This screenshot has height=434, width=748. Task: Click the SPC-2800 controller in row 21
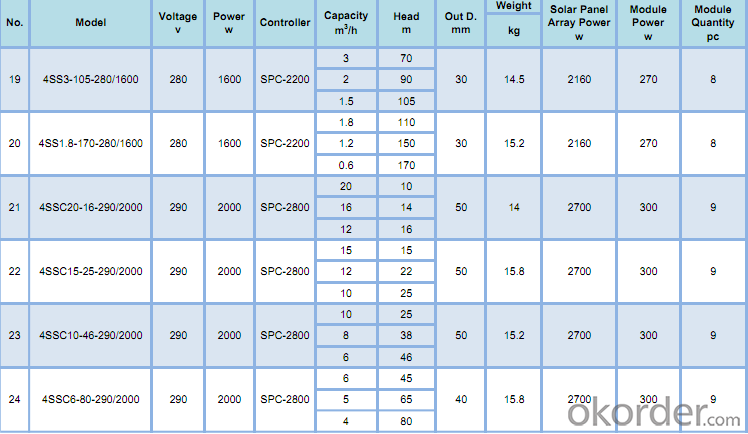click(x=285, y=207)
